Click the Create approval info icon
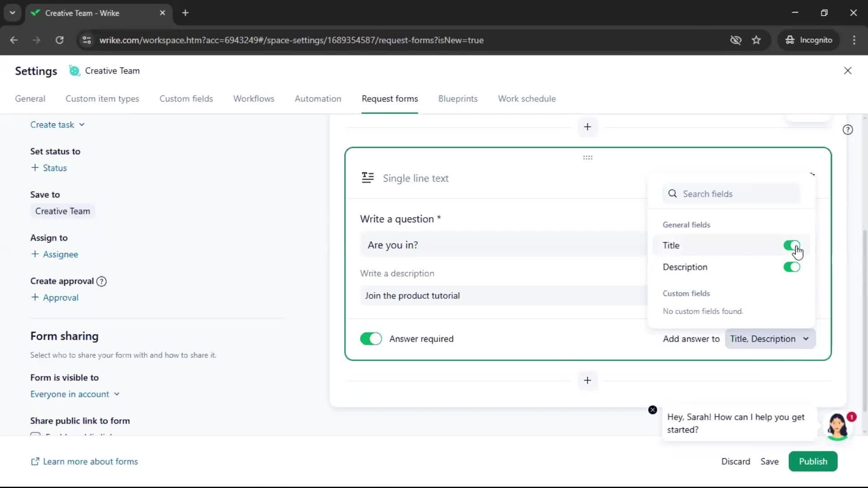This screenshot has height=488, width=868. click(x=102, y=281)
